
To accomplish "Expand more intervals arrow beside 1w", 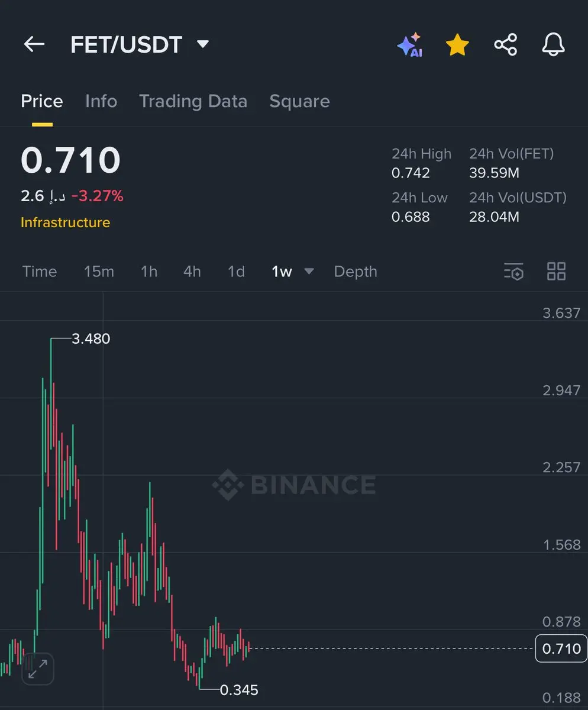I will [x=309, y=272].
